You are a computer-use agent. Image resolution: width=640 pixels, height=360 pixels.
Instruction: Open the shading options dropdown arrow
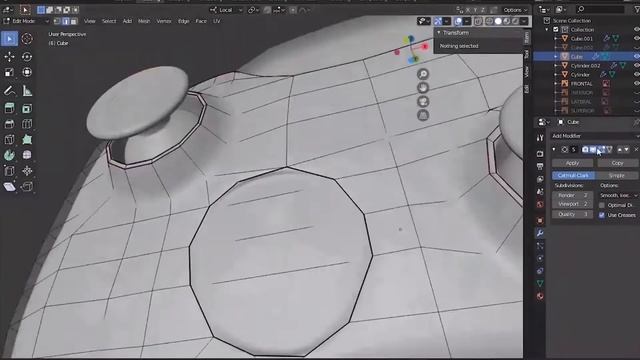coord(524,21)
